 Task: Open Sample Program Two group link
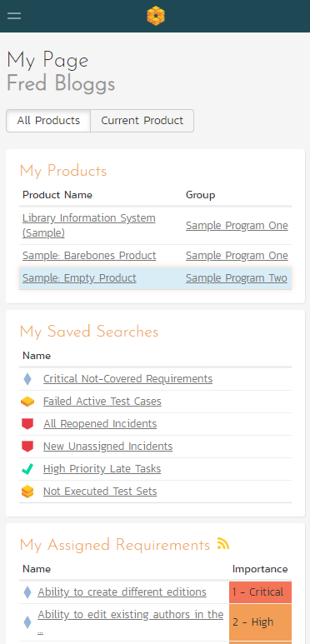coord(237,278)
